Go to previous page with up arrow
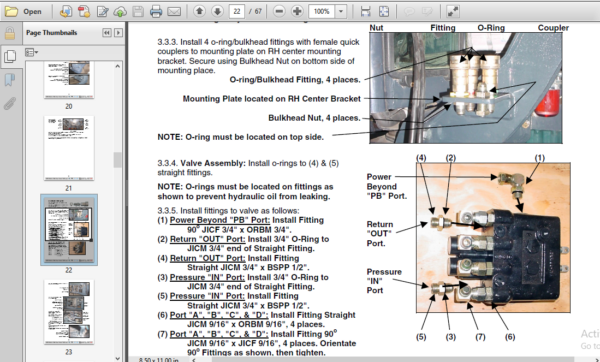 coord(199,11)
